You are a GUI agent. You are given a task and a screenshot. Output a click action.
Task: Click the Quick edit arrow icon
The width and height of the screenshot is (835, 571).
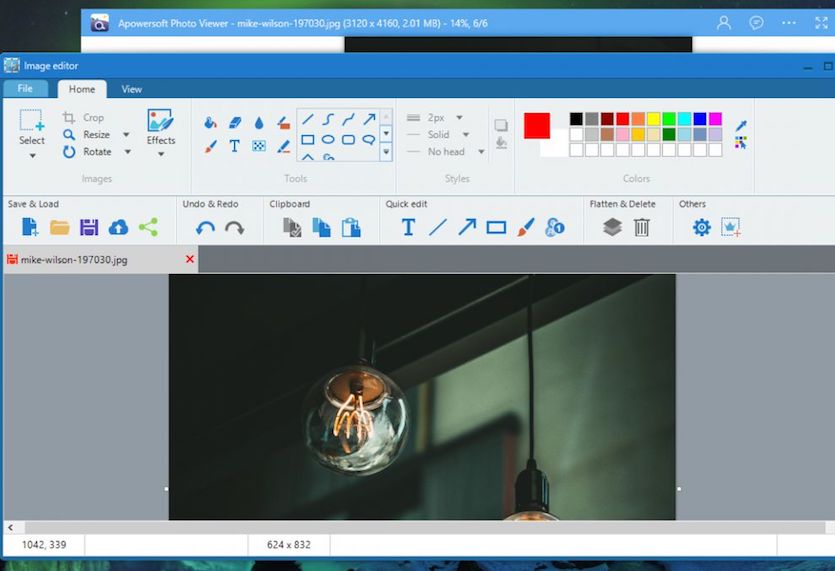467,227
